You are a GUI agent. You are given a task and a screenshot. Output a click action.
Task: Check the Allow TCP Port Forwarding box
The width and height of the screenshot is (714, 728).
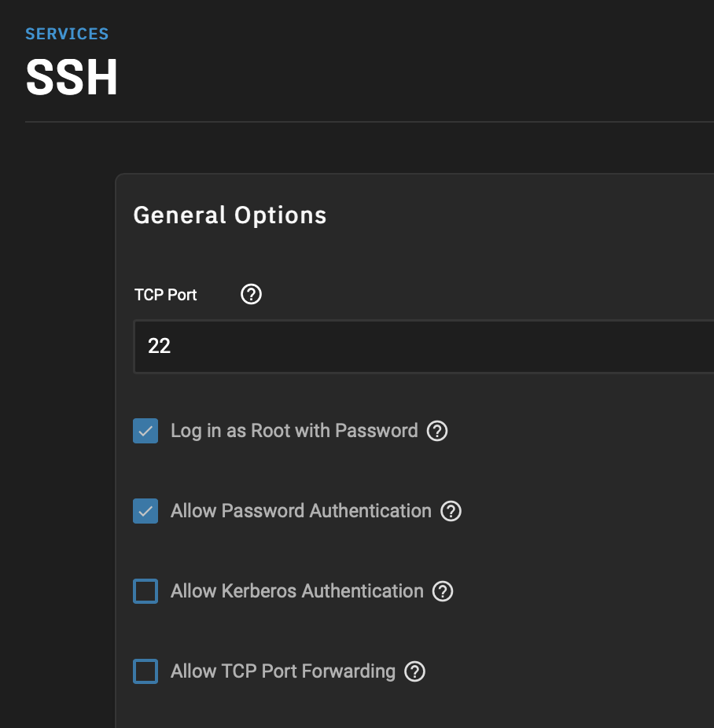(145, 671)
